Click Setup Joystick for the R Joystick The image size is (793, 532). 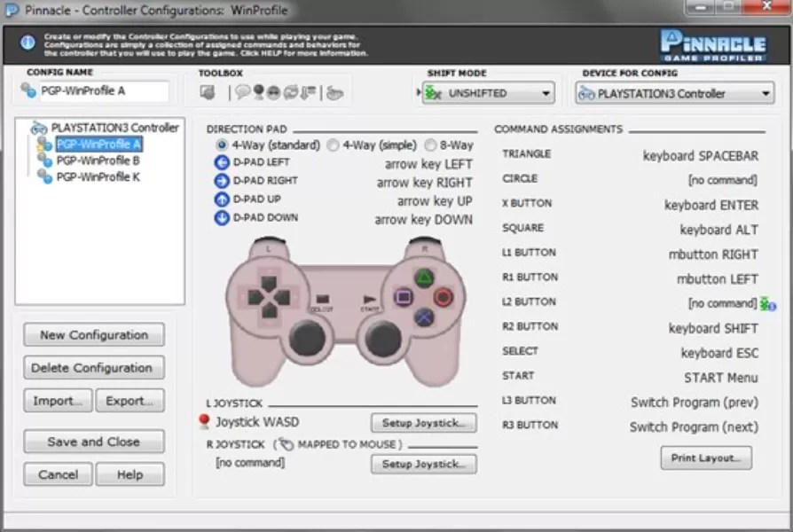coord(424,464)
